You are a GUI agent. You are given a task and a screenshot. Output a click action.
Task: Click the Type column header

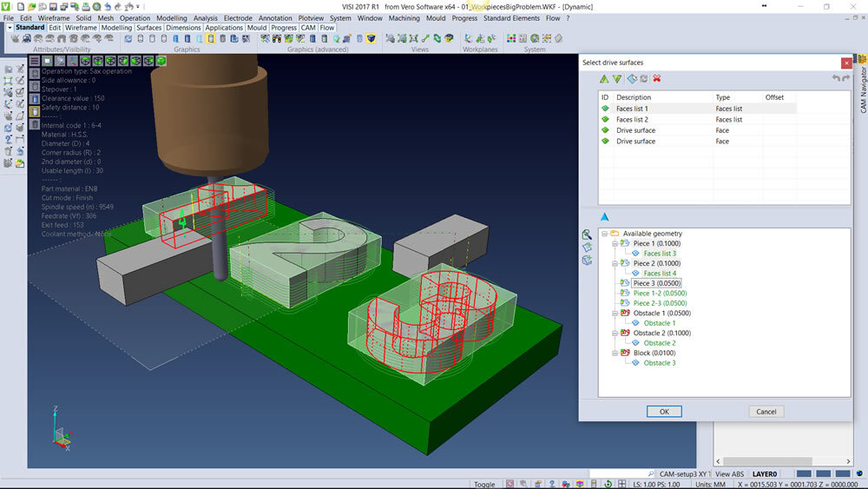(x=737, y=97)
